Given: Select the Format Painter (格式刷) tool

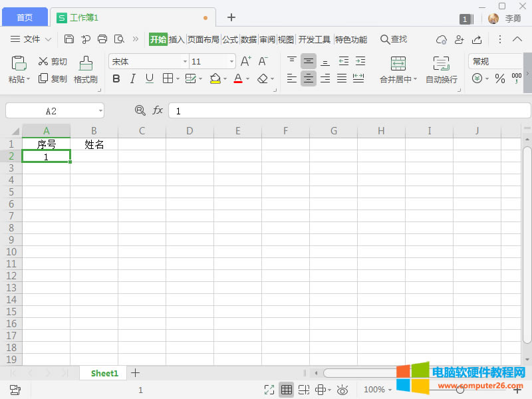Looking at the screenshot, I should (x=86, y=69).
